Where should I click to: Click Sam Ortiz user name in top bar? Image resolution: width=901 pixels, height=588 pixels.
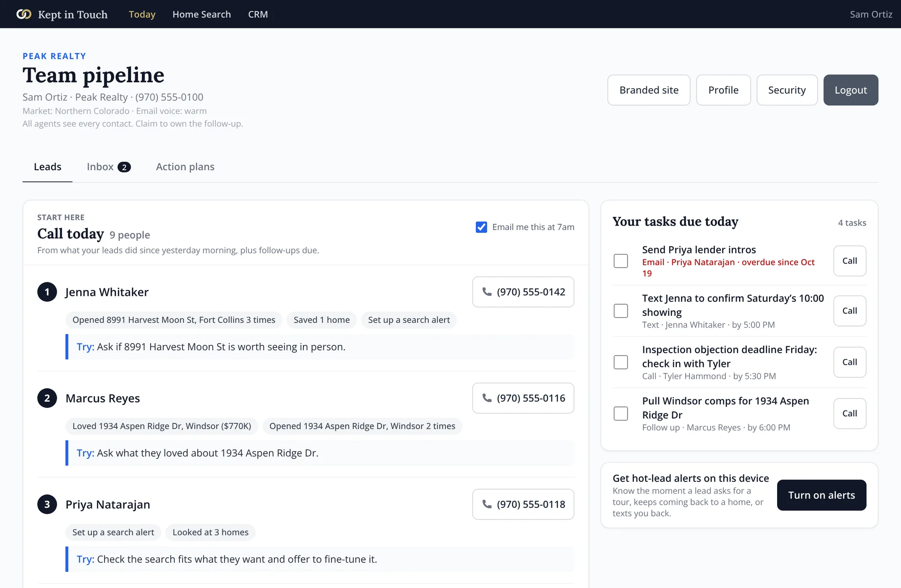871,14
